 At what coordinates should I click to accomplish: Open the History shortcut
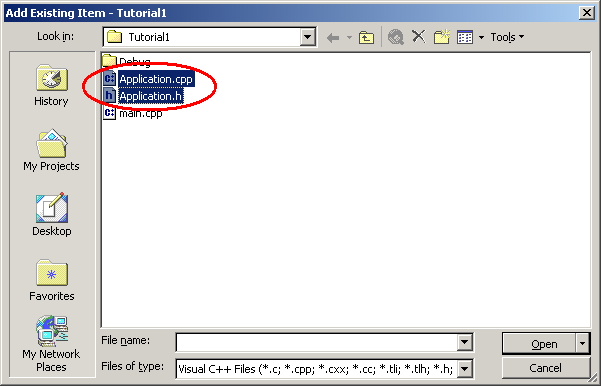51,85
